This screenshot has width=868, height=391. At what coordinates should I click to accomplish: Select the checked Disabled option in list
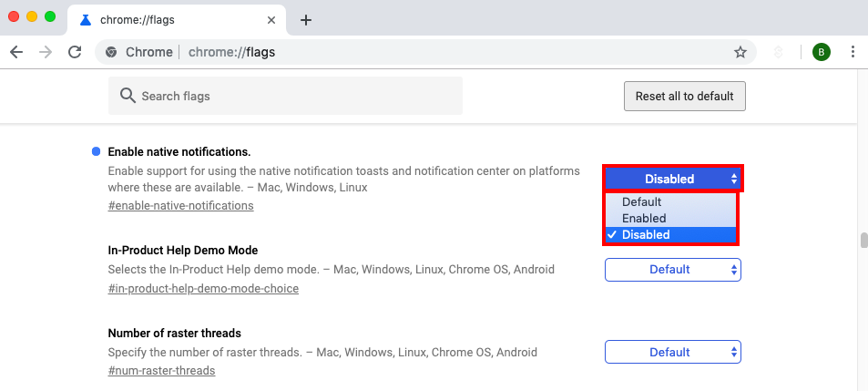coord(671,234)
